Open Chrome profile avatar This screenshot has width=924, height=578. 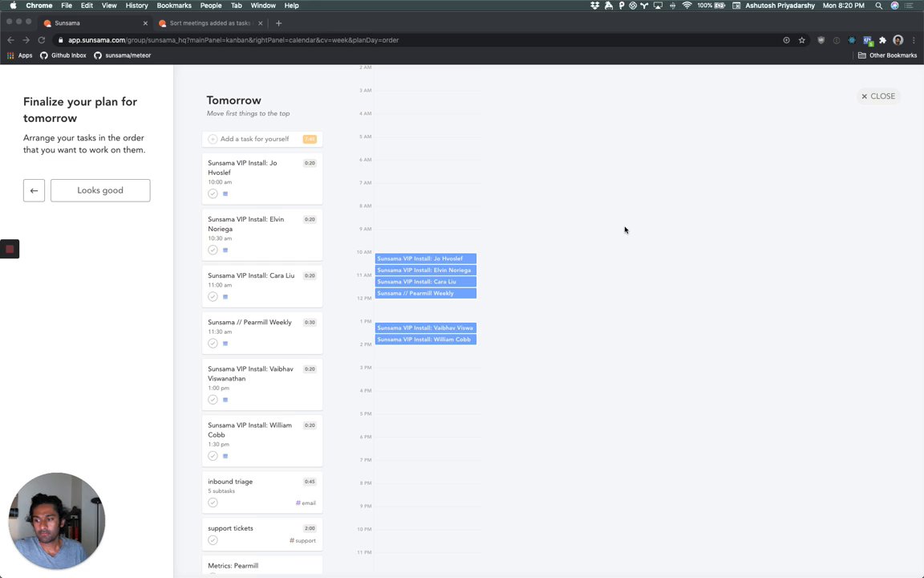(x=898, y=40)
